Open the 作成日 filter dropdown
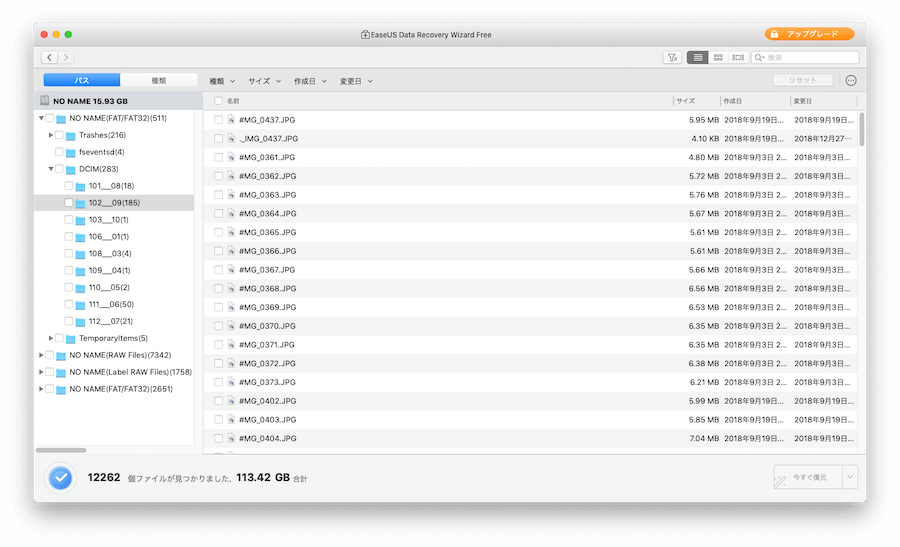Screen dimensions: 900x547 pyautogui.click(x=311, y=81)
